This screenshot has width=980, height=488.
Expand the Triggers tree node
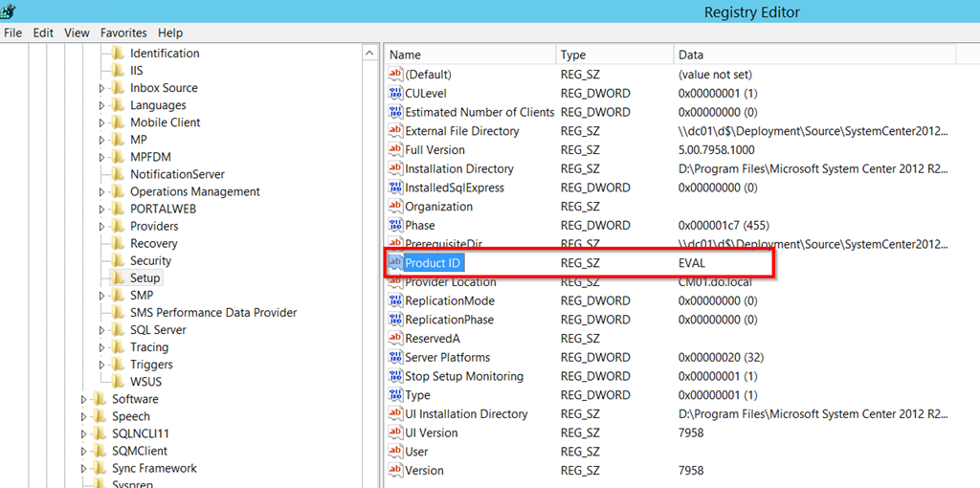coord(101,365)
